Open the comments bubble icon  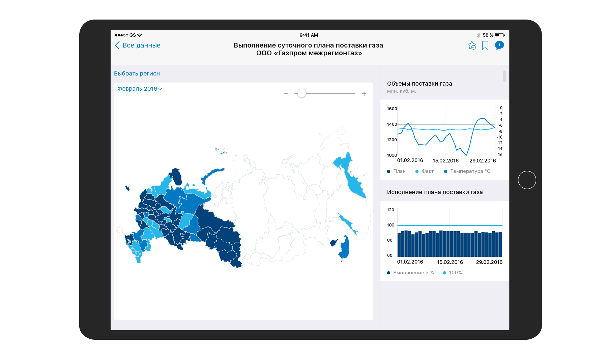click(x=499, y=45)
